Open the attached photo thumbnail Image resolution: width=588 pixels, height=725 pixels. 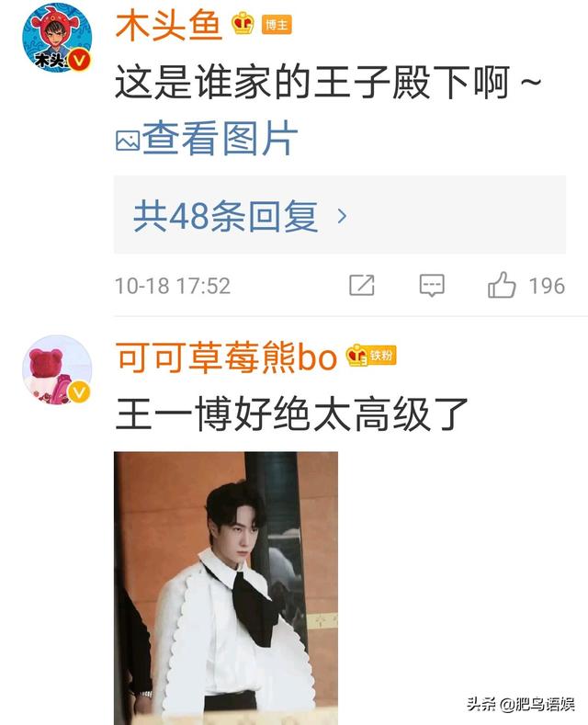pos(226,588)
